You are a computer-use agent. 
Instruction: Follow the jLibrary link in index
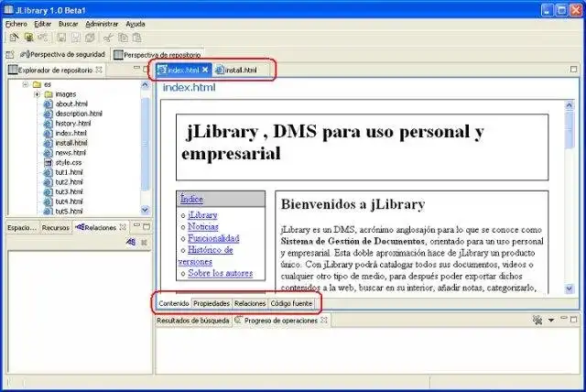(x=202, y=215)
